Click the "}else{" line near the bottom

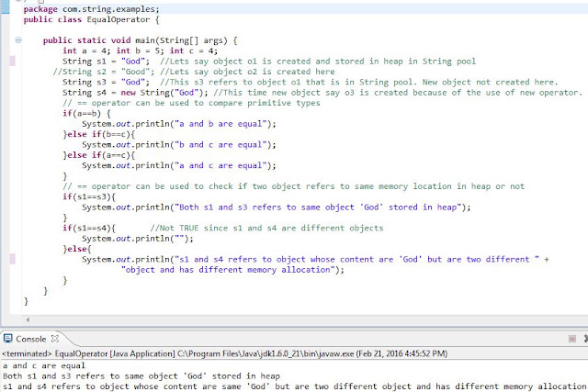pyautogui.click(x=77, y=249)
